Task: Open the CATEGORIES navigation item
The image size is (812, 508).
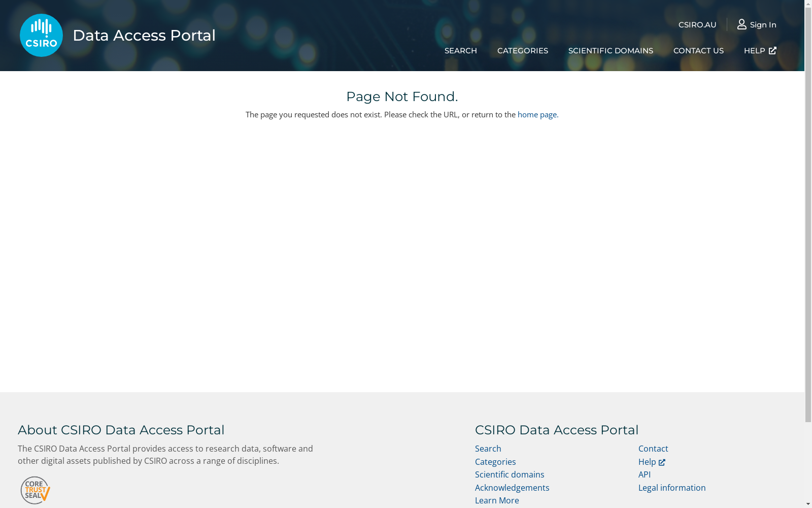Action: pyautogui.click(x=523, y=50)
